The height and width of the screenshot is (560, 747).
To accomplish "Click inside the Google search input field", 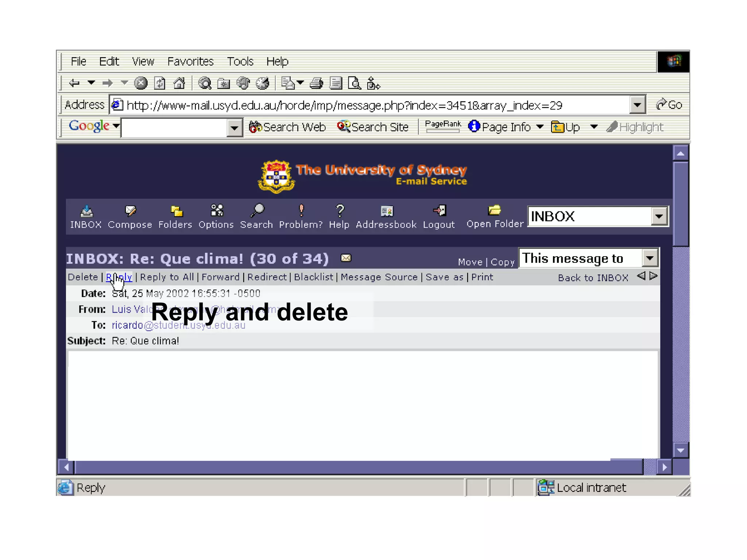I will (x=174, y=128).
